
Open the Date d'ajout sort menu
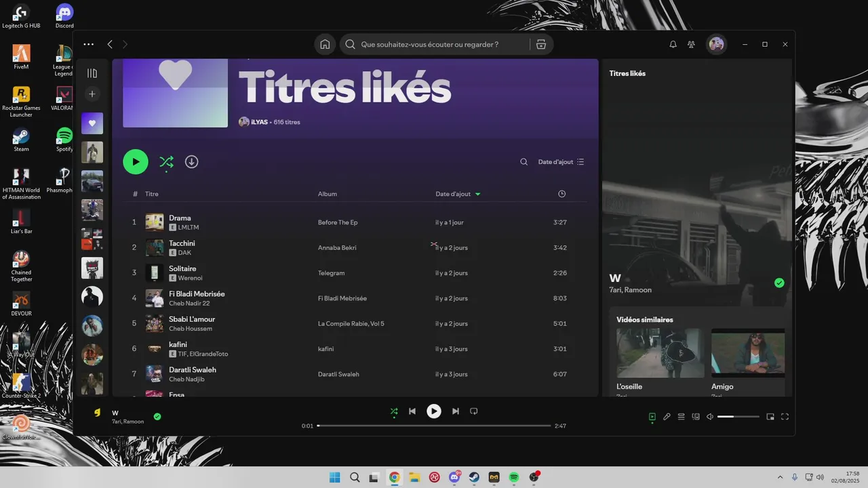tap(561, 162)
